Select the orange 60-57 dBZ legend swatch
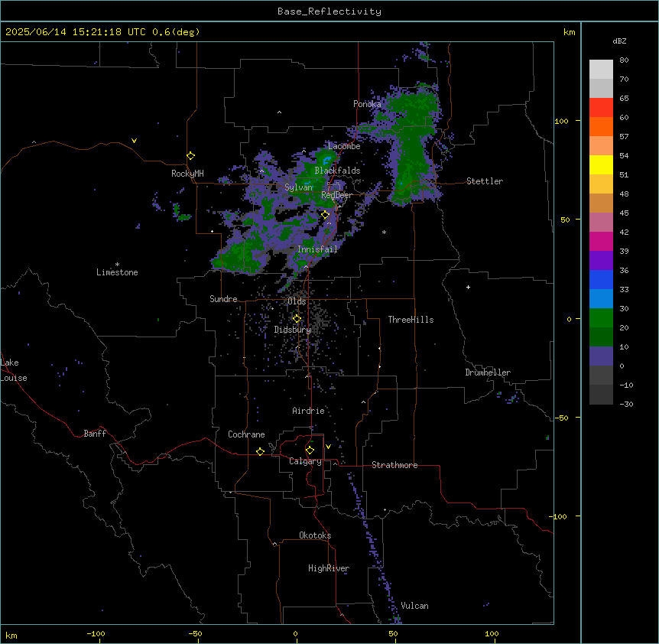The height and width of the screenshot is (644, 659). [601, 126]
